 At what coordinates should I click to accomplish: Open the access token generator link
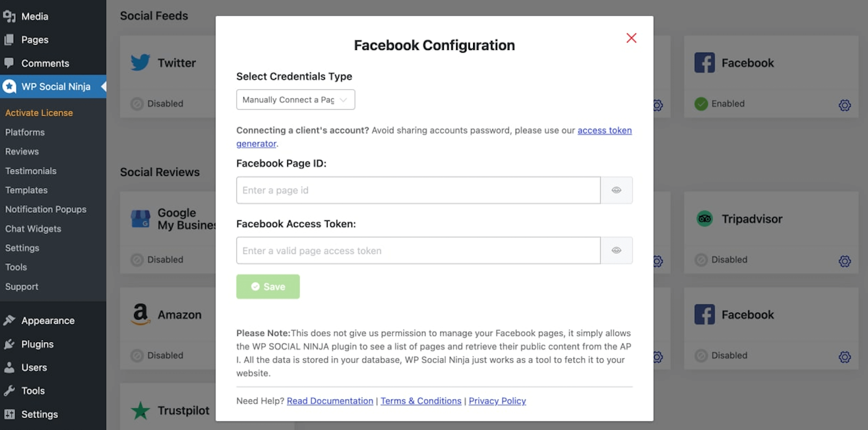pos(604,130)
